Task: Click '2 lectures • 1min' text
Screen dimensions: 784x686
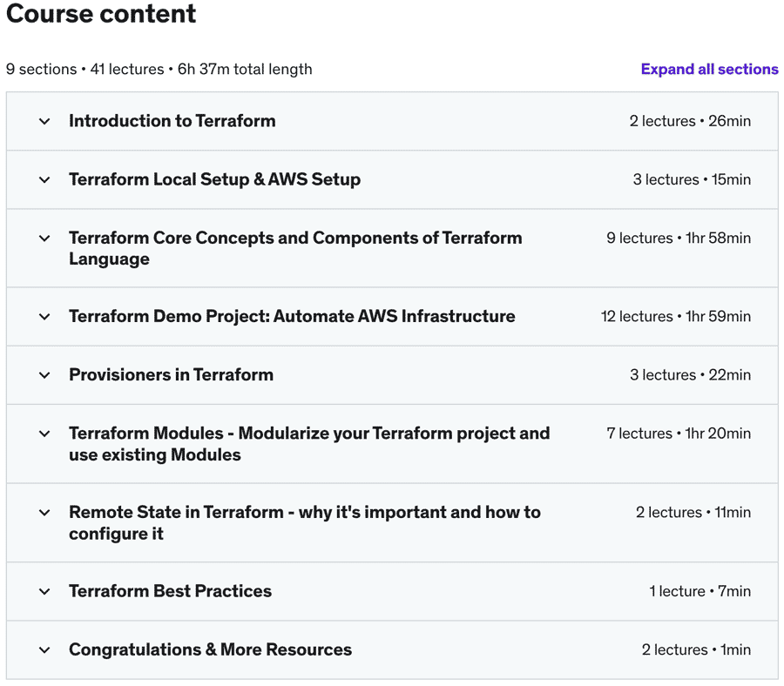Action: [697, 649]
